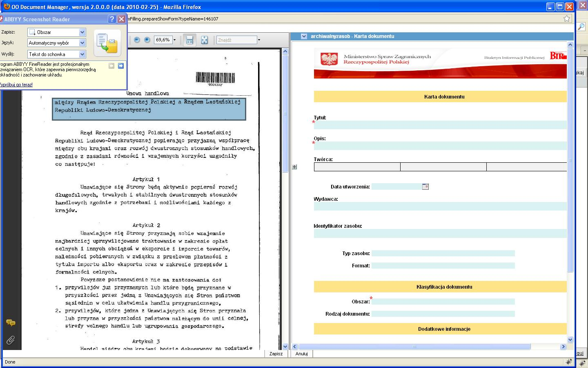588x368 pixels.
Task: Click the Artykuł 2 heading in PDF
Action: [146, 225]
